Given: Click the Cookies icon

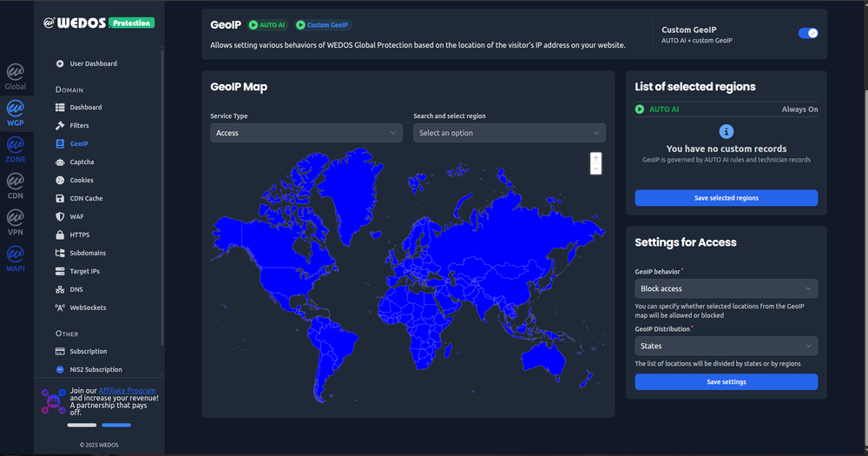Looking at the screenshot, I should click(60, 180).
